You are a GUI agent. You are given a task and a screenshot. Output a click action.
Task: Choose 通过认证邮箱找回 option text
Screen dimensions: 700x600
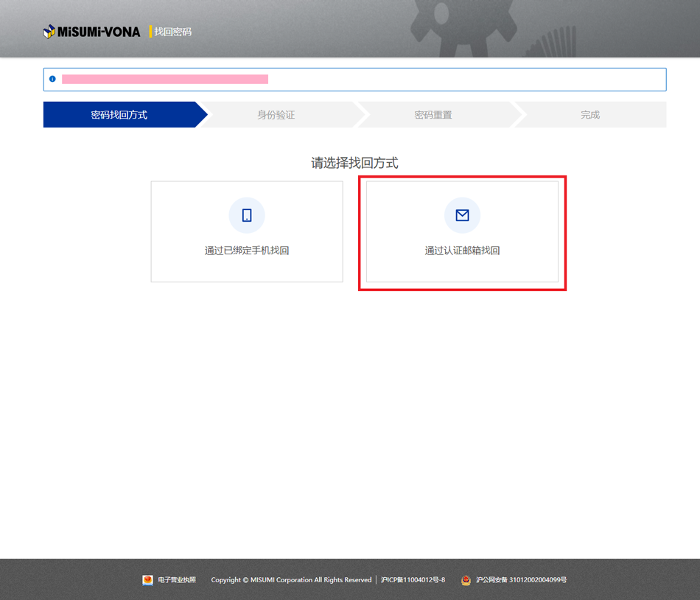pyautogui.click(x=462, y=251)
